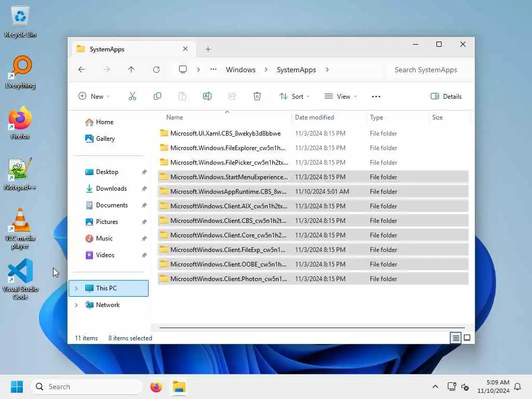The width and height of the screenshot is (532, 399).
Task: Open VLC media player desktop shortcut
Action: tap(20, 229)
